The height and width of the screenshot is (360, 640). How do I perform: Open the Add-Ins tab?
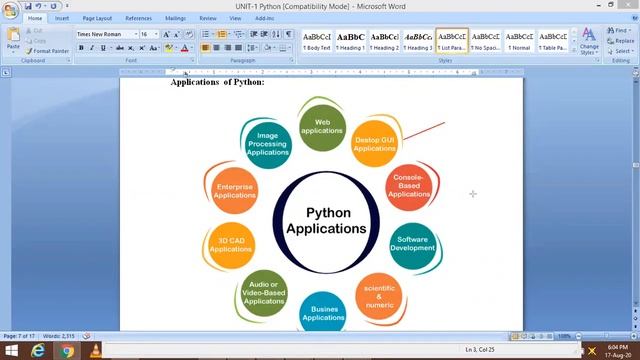pyautogui.click(x=264, y=18)
